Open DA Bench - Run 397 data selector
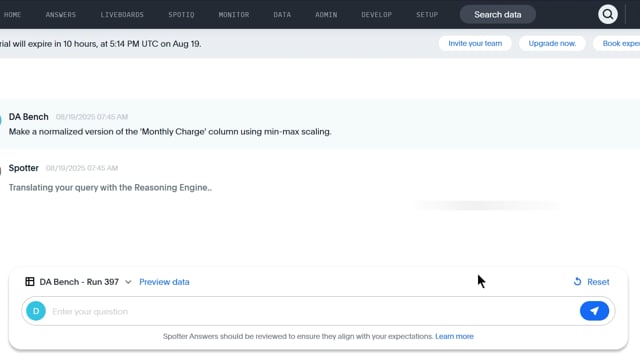The width and height of the screenshot is (640, 360). coord(79,282)
